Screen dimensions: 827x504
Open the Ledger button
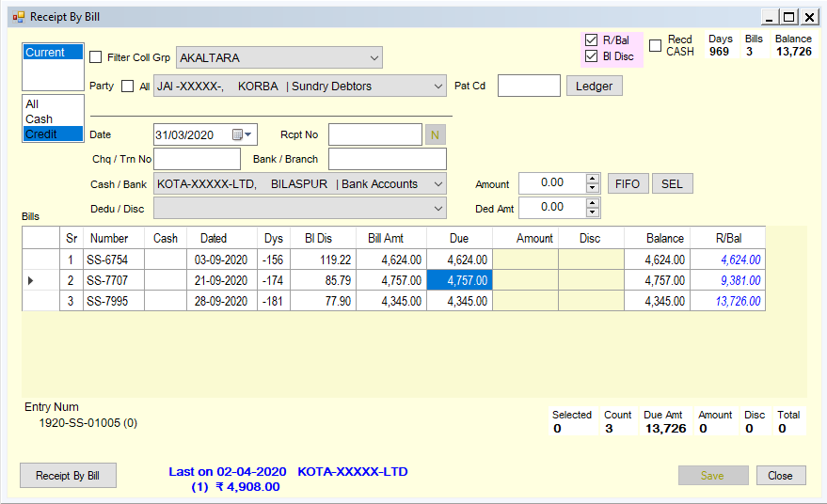[x=595, y=86]
